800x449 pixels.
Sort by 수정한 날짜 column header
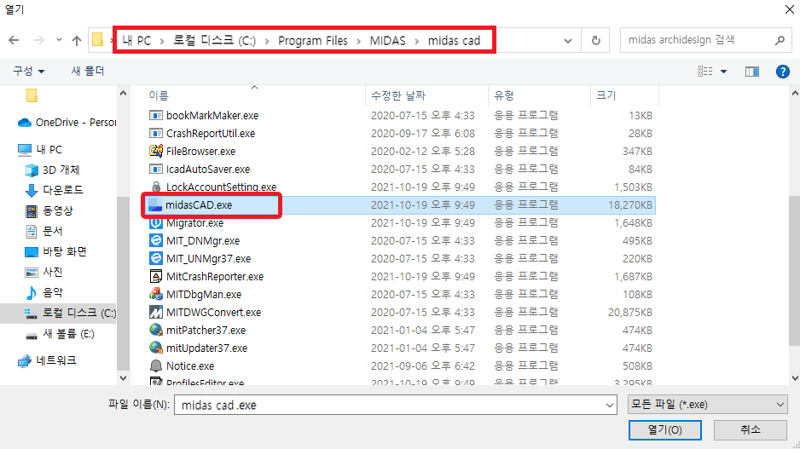point(398,95)
